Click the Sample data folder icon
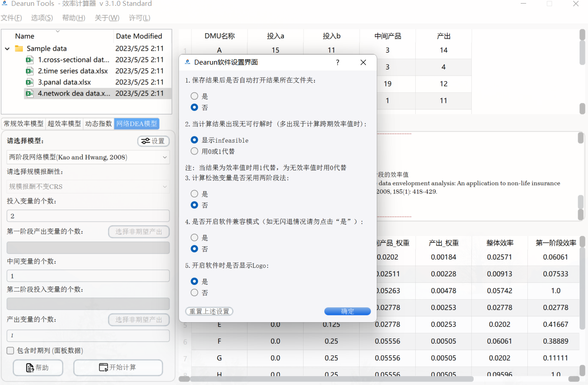The height and width of the screenshot is (385, 588). (19, 48)
